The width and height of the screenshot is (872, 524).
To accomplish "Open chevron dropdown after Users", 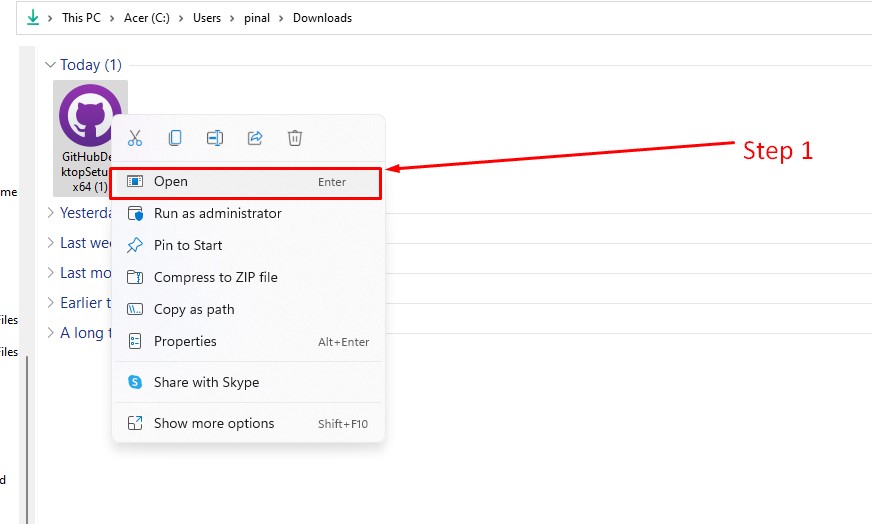I will point(232,18).
